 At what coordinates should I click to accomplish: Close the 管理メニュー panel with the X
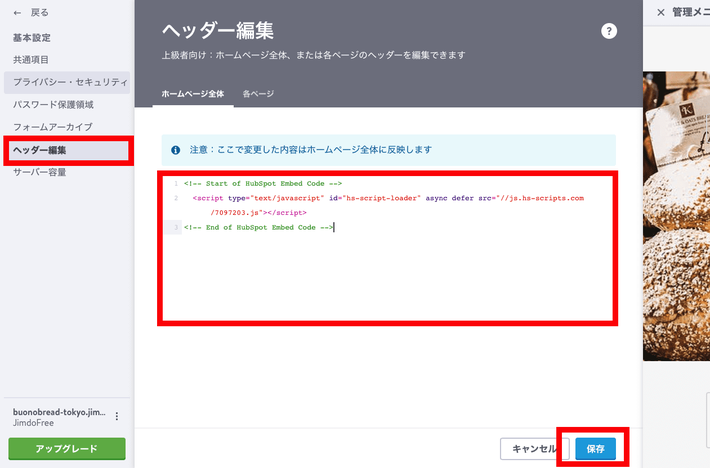tap(661, 13)
